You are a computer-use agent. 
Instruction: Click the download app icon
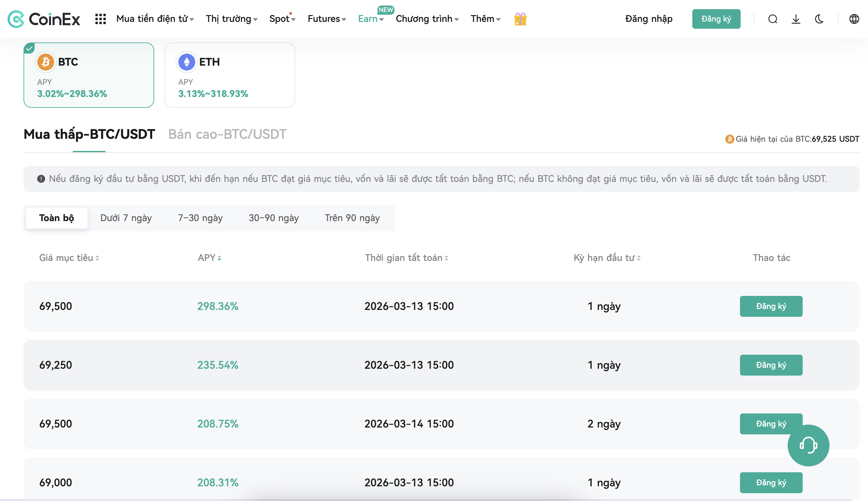click(x=796, y=19)
